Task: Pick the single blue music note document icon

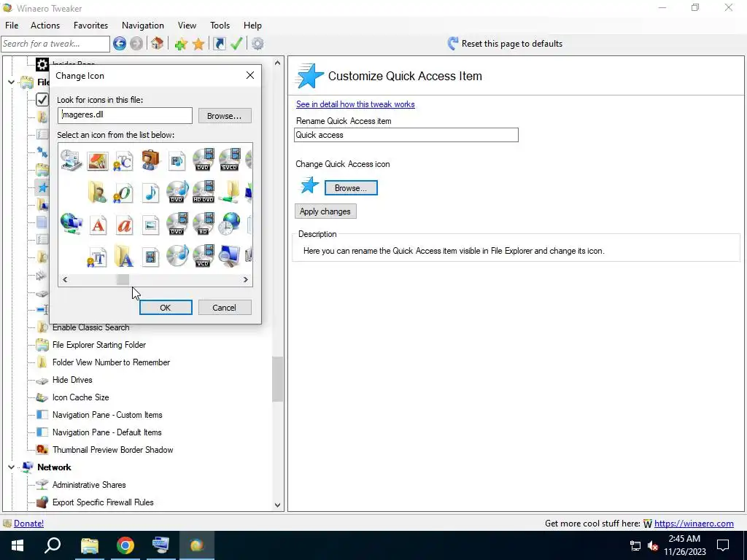Action: 150,192
